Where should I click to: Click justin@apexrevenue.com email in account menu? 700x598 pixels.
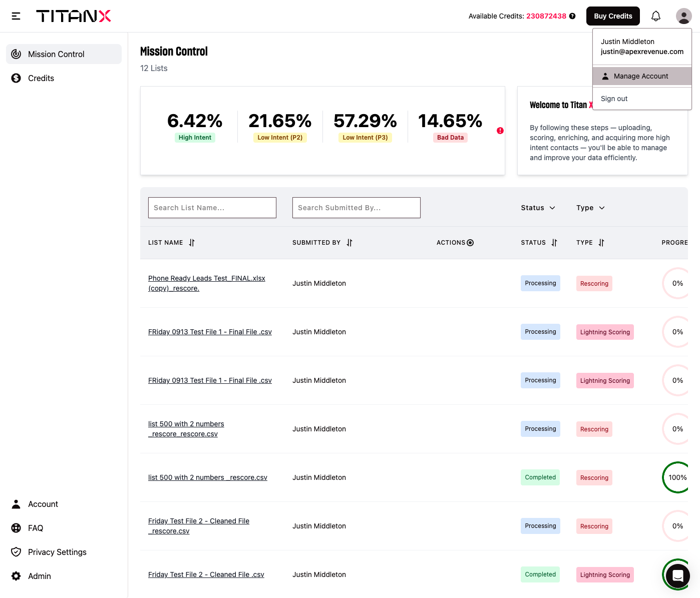(x=642, y=52)
